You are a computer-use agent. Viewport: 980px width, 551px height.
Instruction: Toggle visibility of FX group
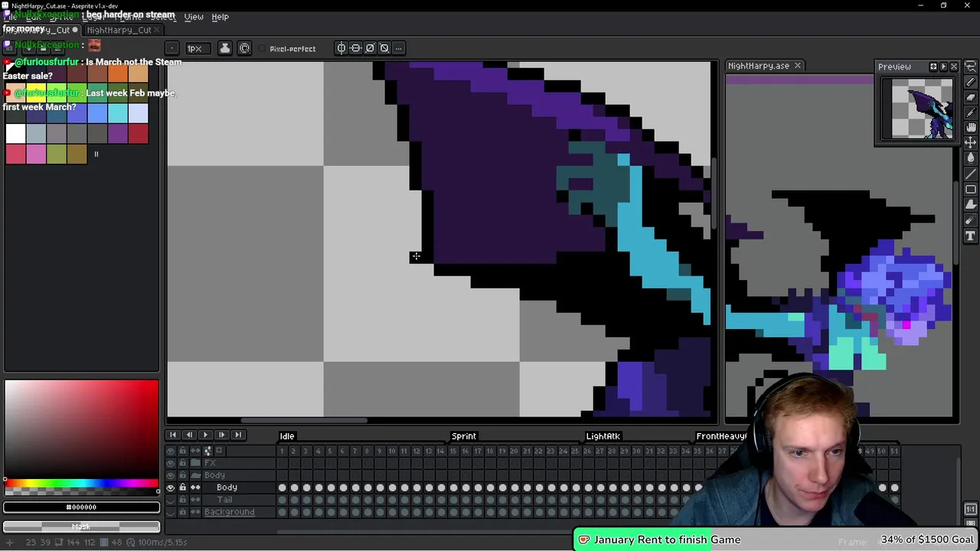click(x=171, y=463)
